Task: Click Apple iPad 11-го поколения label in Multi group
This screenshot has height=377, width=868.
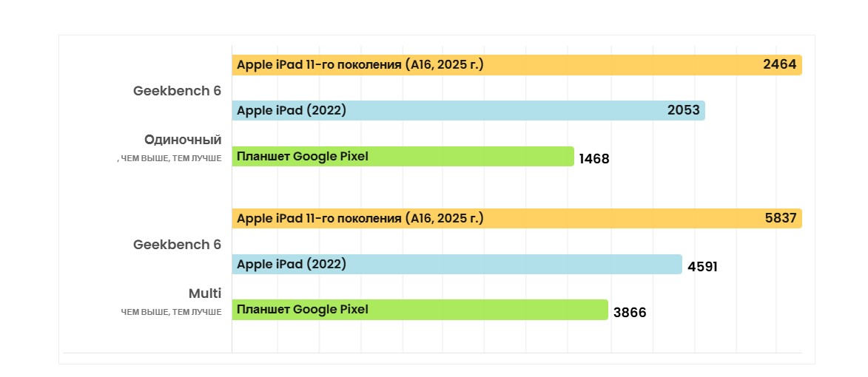Action: pyautogui.click(x=360, y=219)
